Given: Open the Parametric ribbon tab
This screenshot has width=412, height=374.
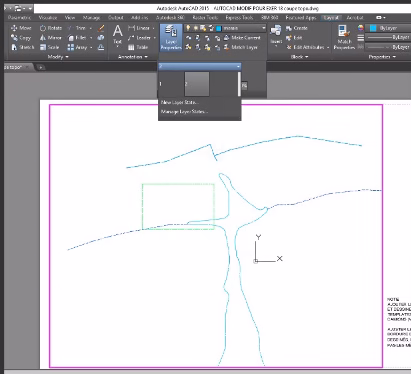Looking at the screenshot, I should pyautogui.click(x=19, y=17).
